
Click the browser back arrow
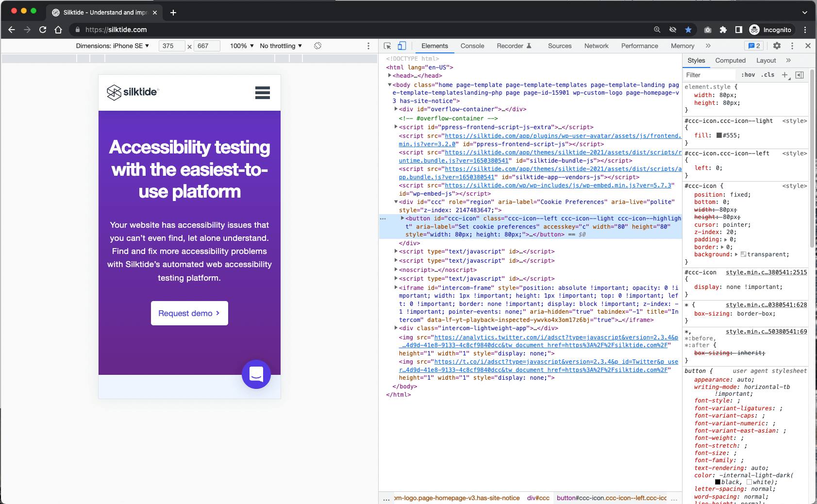click(12, 30)
